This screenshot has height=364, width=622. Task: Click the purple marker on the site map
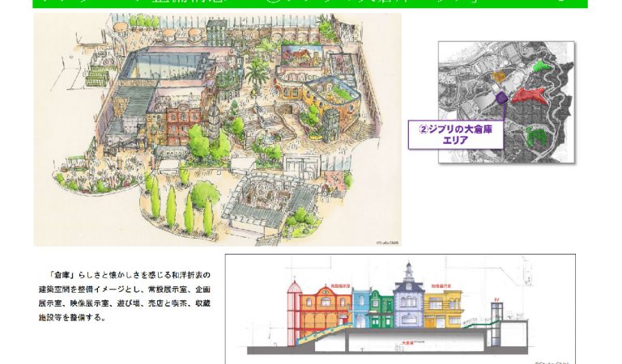501,97
